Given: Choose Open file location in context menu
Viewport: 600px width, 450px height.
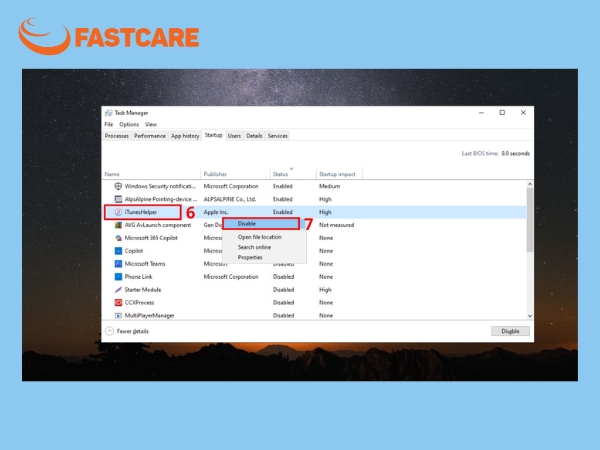Looking at the screenshot, I should pos(259,237).
